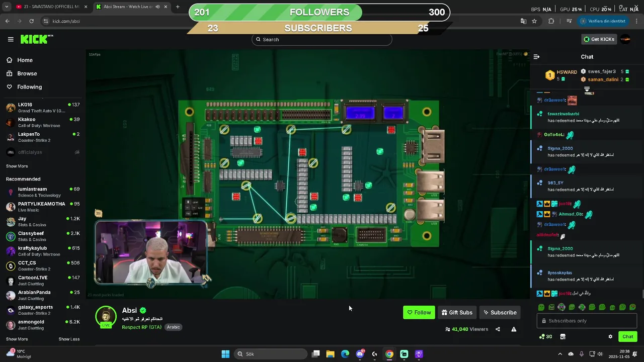Mute the Absi Stream browser tab
This screenshot has width=644, height=362.
(x=157, y=7)
